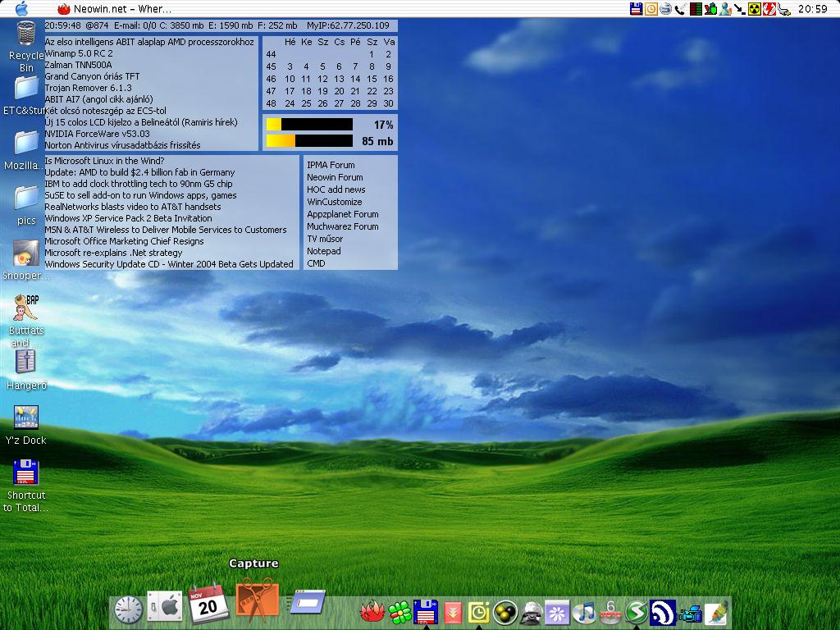Open the Neowin Forum link

(335, 177)
